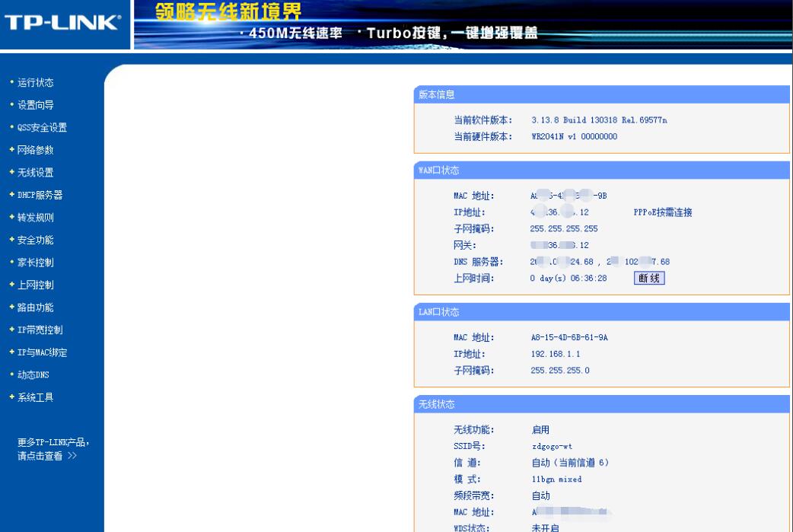793x532 pixels.
Task: Open the 动态DNS menu item
Action: click(33, 374)
